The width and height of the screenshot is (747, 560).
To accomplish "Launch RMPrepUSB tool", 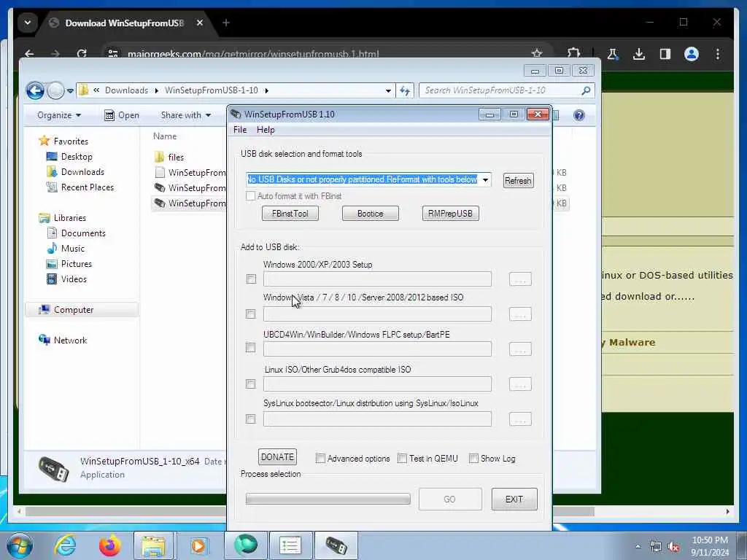I will click(450, 214).
